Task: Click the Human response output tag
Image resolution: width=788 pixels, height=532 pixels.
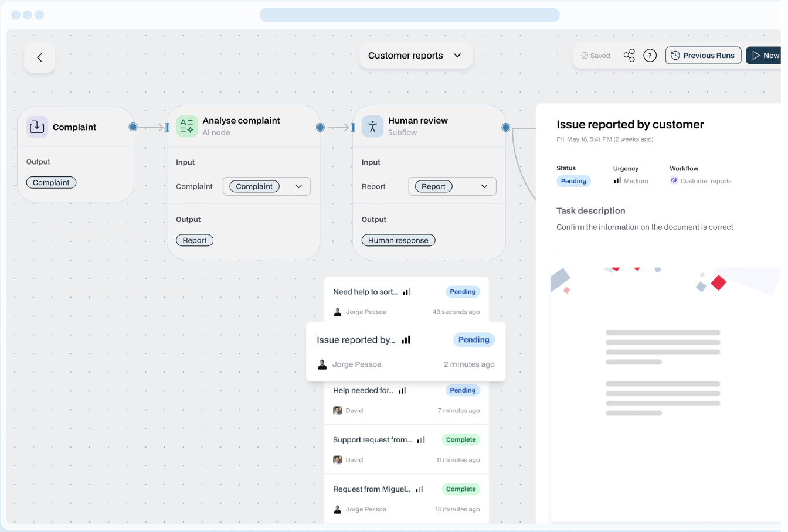Action: [x=398, y=240]
